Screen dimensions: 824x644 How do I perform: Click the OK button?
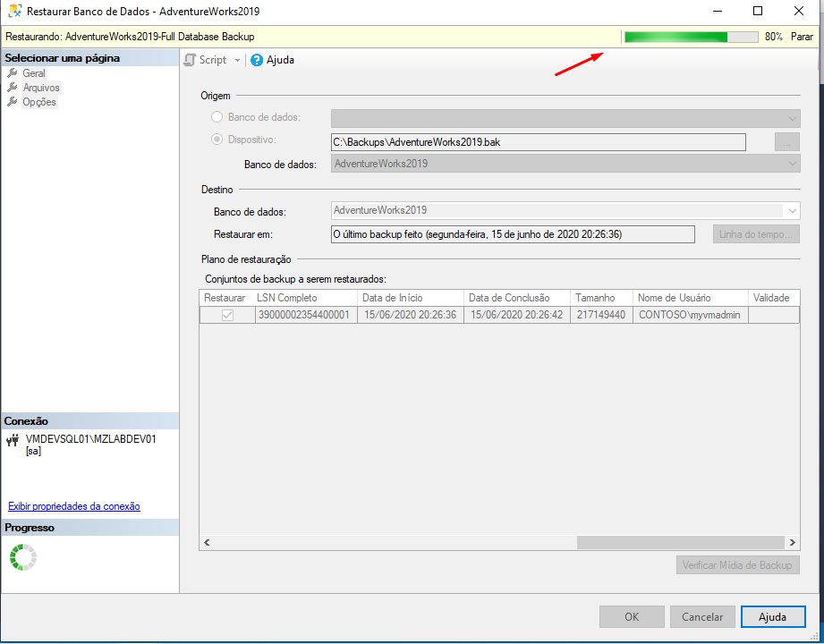point(632,616)
